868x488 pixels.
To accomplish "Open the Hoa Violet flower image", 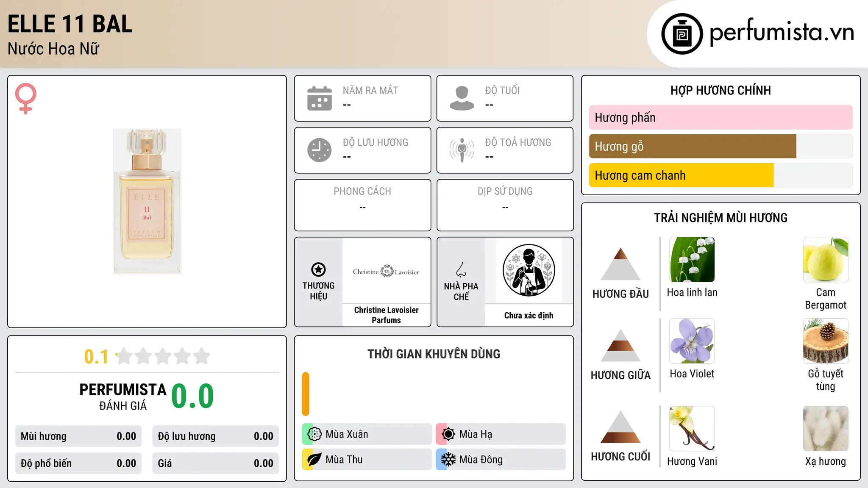I will (x=692, y=341).
